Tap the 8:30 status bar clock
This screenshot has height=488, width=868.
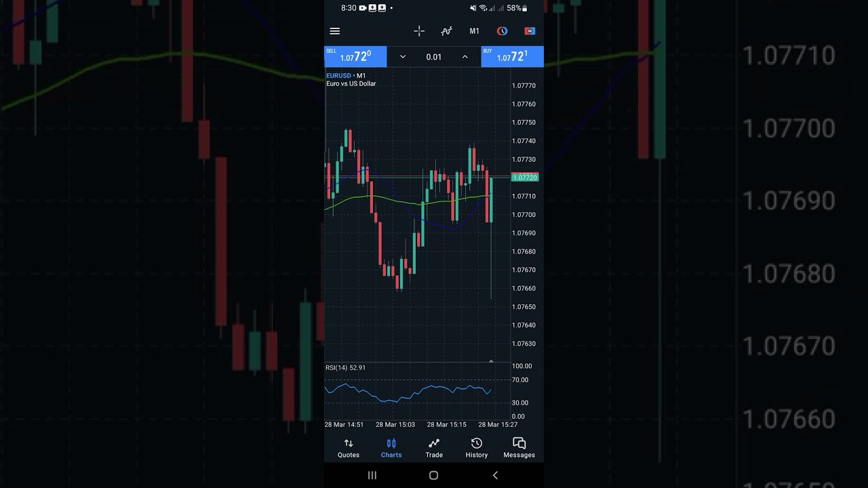tap(349, 8)
